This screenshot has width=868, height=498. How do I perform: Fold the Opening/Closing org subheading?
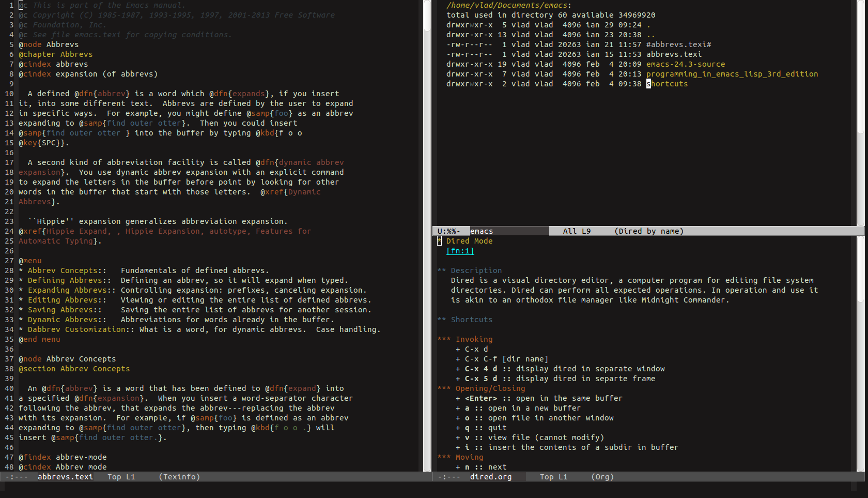[481, 388]
